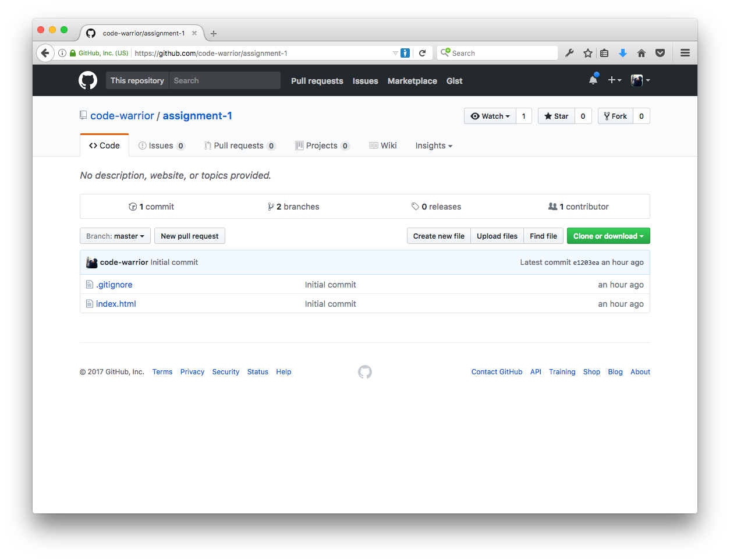This screenshot has height=560, width=730.
Task: Focus the GitHub repository search field
Action: (225, 80)
